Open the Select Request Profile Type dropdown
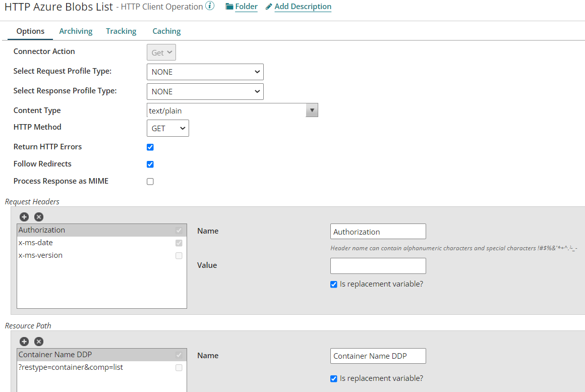 click(x=205, y=72)
